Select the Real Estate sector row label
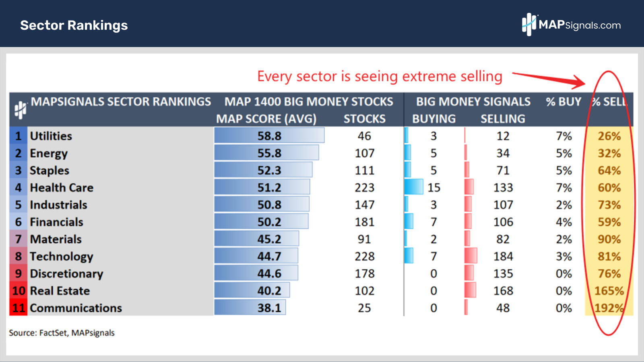Viewport: 644px width, 362px height. [x=60, y=291]
